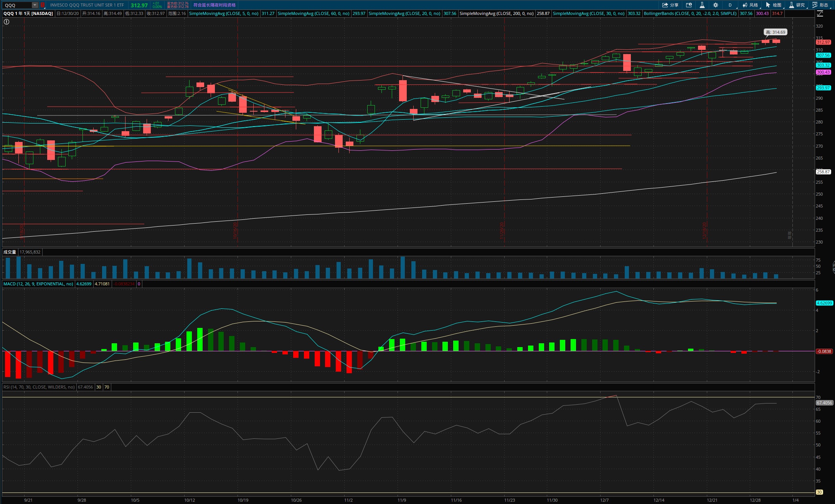Open the 研究 studies menu
The width and height of the screenshot is (835, 504).
point(797,5)
